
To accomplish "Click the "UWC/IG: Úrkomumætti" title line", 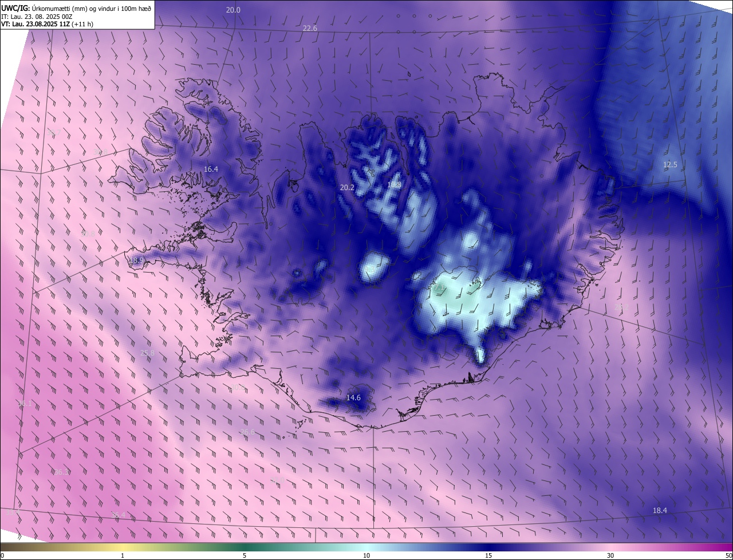I will tap(76, 8).
